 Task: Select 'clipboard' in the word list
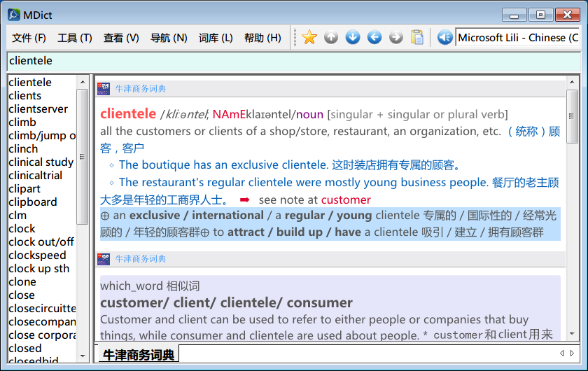click(x=33, y=202)
